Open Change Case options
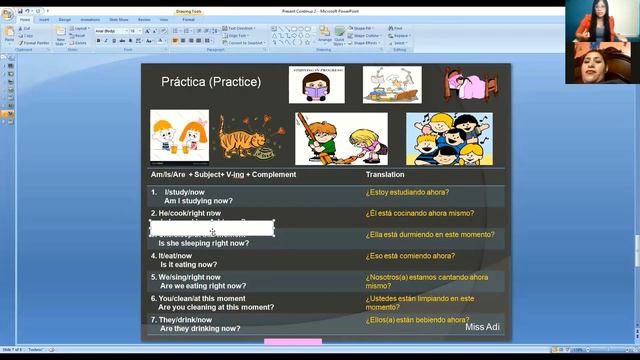 click(150, 41)
